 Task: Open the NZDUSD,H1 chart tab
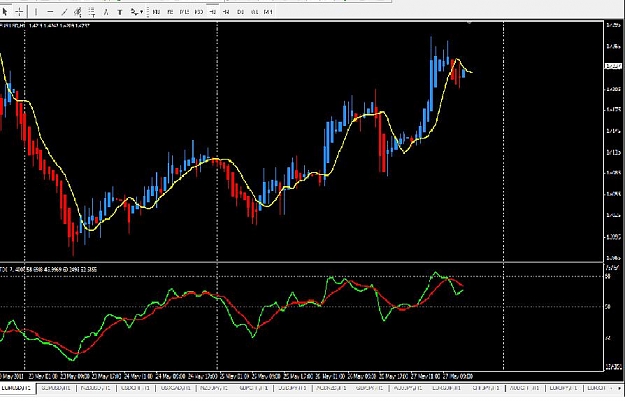[x=96, y=387]
